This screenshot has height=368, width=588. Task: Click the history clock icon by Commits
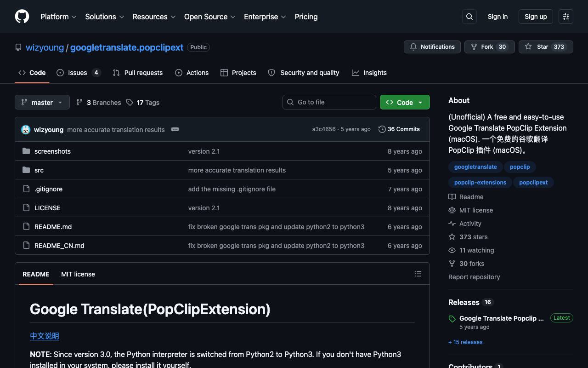[382, 129]
